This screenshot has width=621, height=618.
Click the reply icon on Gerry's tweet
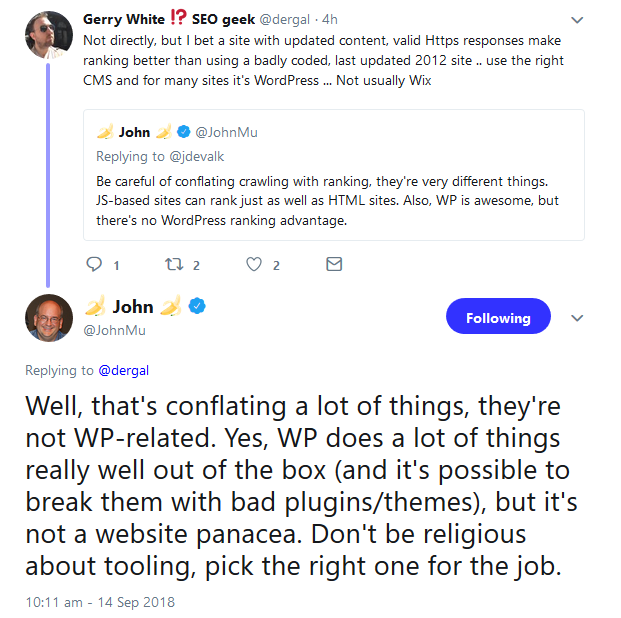96,265
